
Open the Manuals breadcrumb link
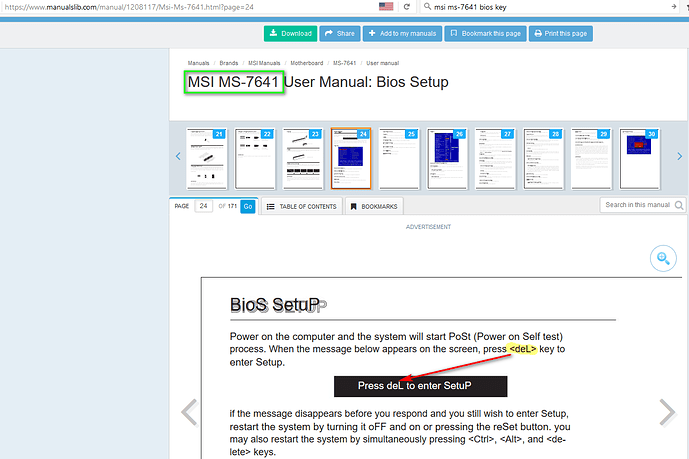coord(199,63)
